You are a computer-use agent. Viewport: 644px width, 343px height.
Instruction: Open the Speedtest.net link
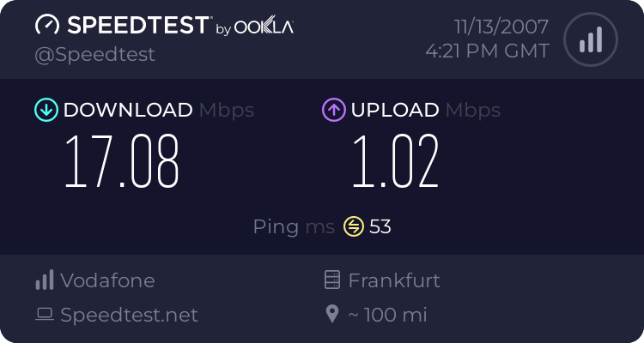(129, 315)
